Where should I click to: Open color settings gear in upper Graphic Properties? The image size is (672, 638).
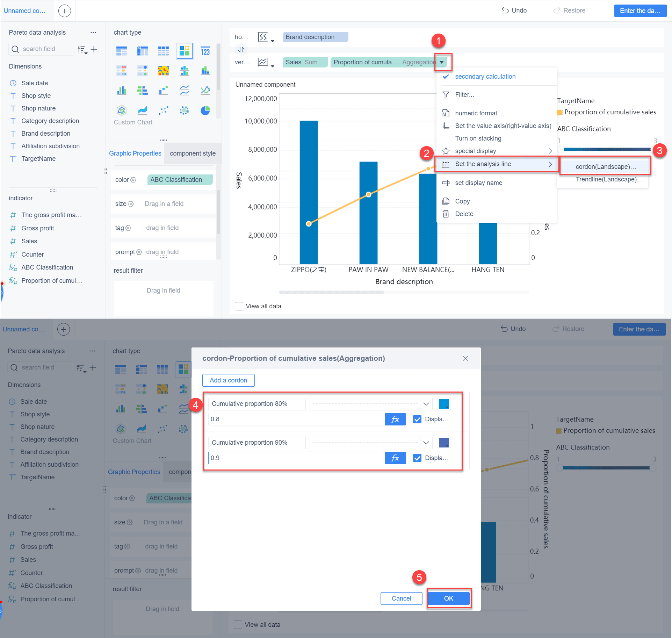[x=133, y=180]
